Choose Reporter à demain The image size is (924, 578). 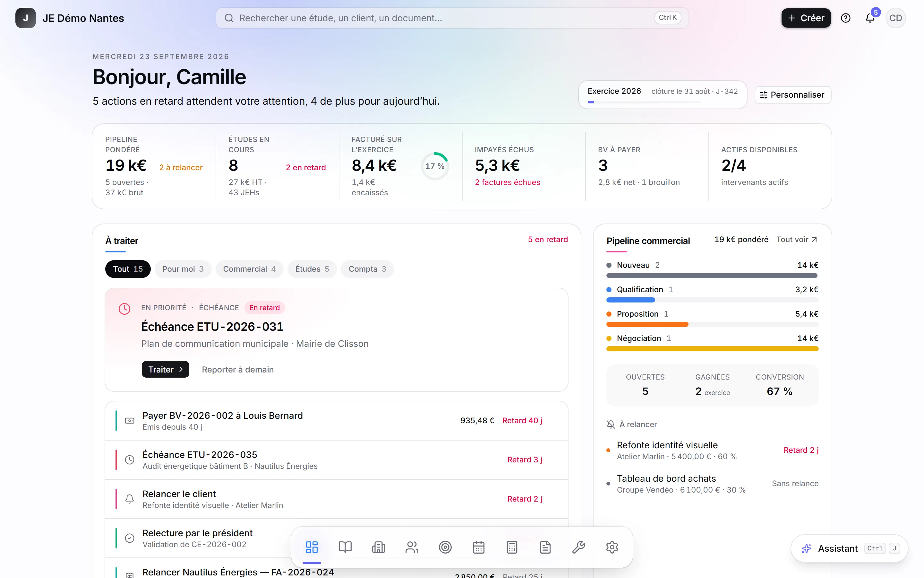coord(238,369)
